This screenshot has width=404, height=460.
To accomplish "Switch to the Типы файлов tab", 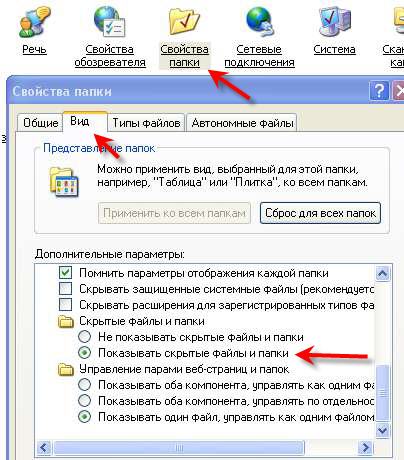I will pos(146,123).
